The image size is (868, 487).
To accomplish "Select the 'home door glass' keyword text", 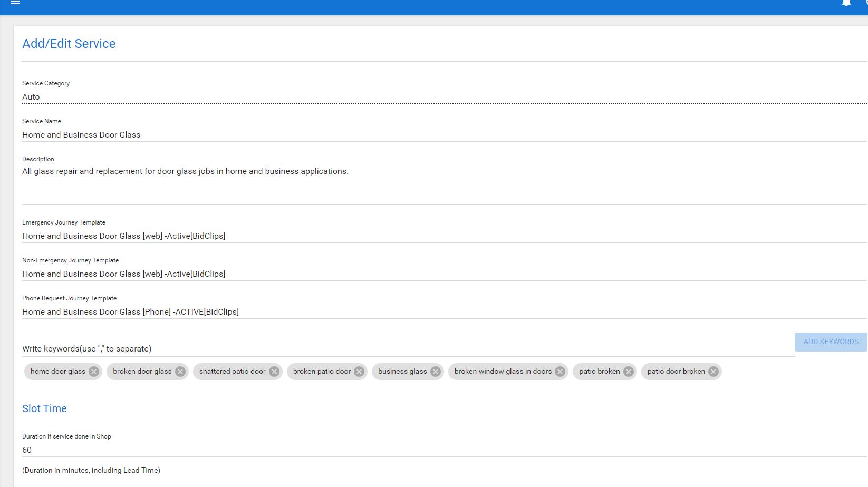I will [x=58, y=372].
